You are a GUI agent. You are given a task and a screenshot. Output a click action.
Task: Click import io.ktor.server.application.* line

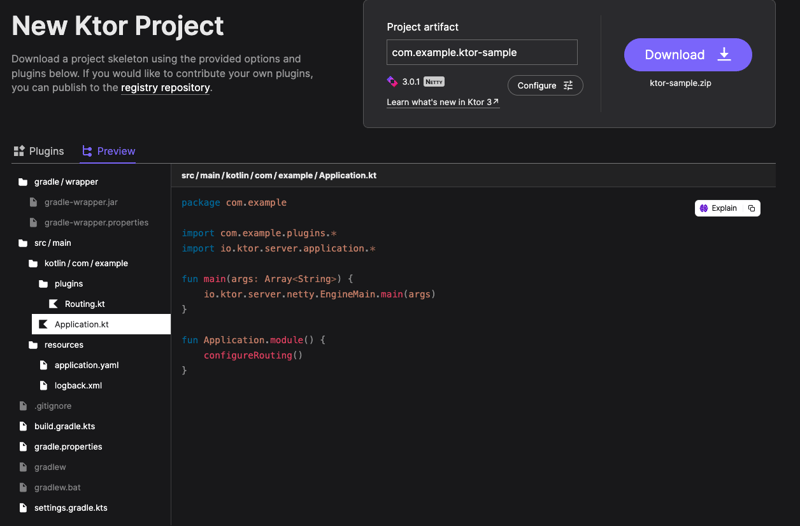pyautogui.click(x=278, y=248)
